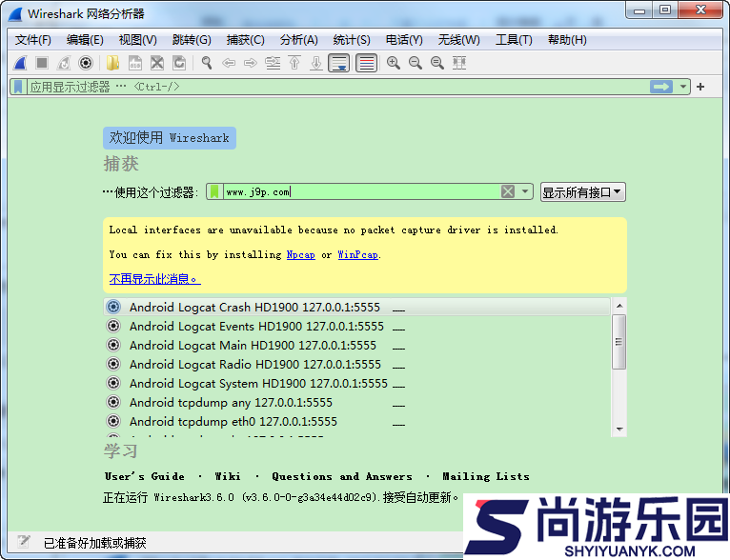Open WinPcap install link
Screen dimensions: 730x560
pos(357,255)
